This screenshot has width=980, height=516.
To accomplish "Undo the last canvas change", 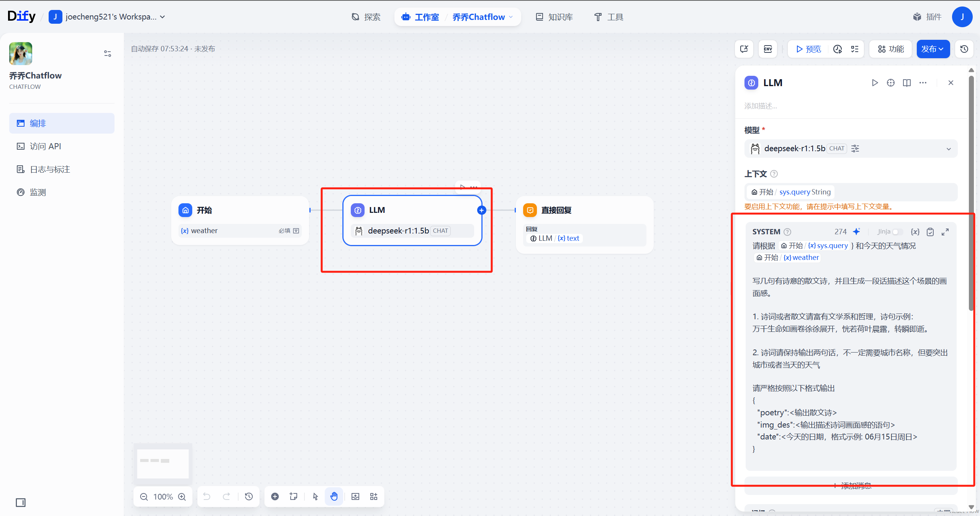I will pos(207,496).
